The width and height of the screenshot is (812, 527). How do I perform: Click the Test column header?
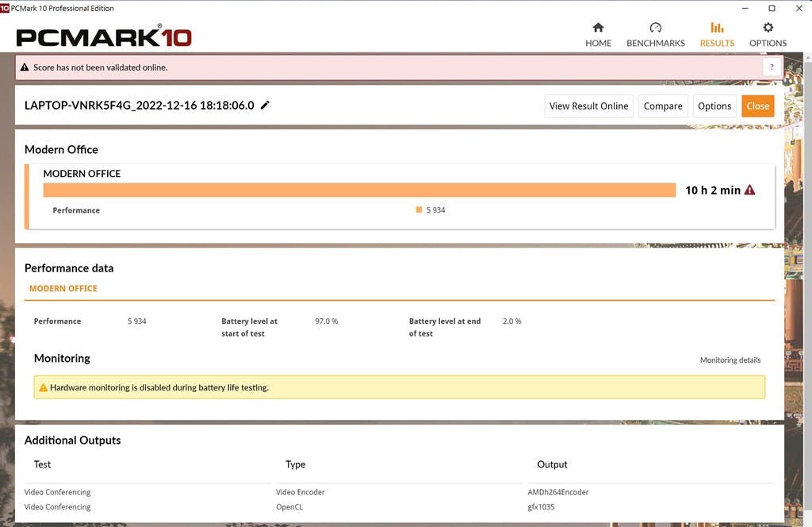point(43,464)
